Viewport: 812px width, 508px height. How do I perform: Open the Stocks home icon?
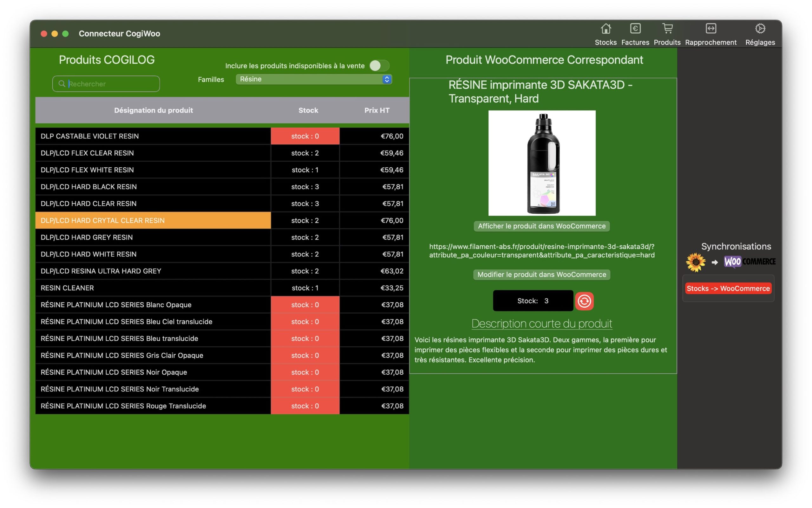click(x=606, y=29)
